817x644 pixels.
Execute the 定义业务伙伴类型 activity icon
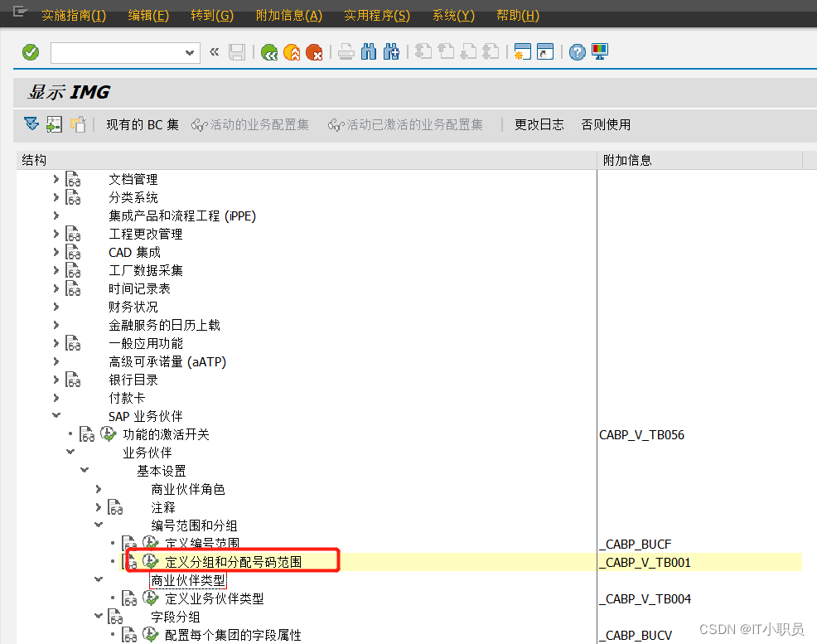point(150,598)
